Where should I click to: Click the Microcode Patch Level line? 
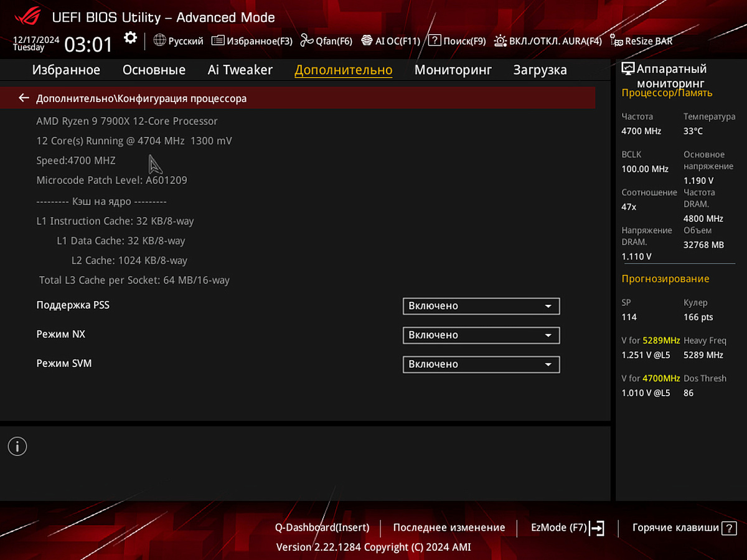point(112,180)
